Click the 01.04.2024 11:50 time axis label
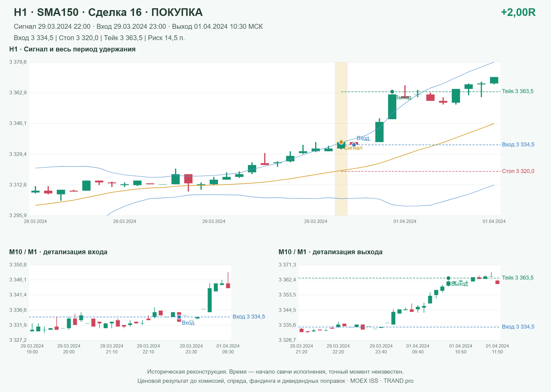551x392 pixels. click(497, 349)
